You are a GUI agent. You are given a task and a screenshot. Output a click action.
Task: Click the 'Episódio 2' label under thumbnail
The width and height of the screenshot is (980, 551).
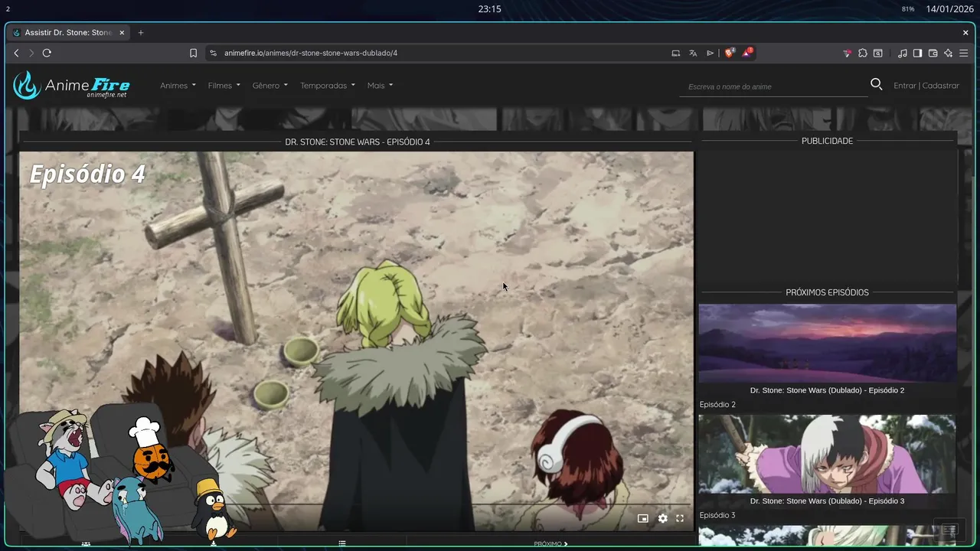pos(717,404)
